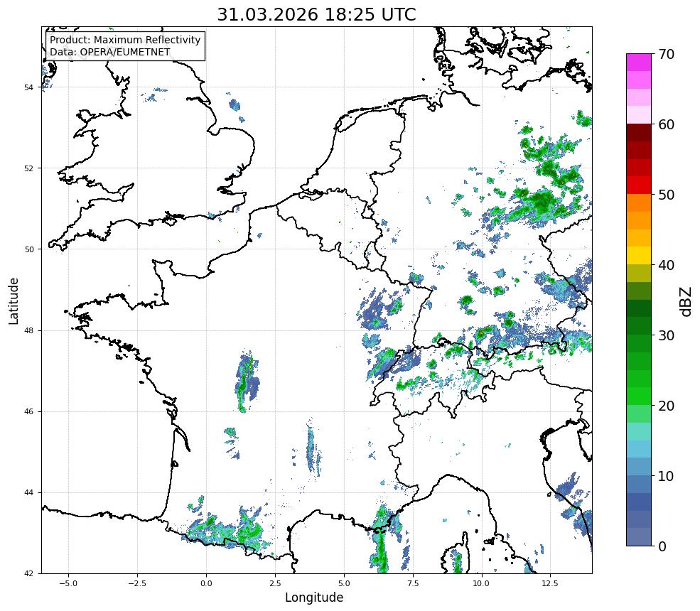Click the longitude tick label -2.5
The image size is (700, 611).
click(137, 583)
